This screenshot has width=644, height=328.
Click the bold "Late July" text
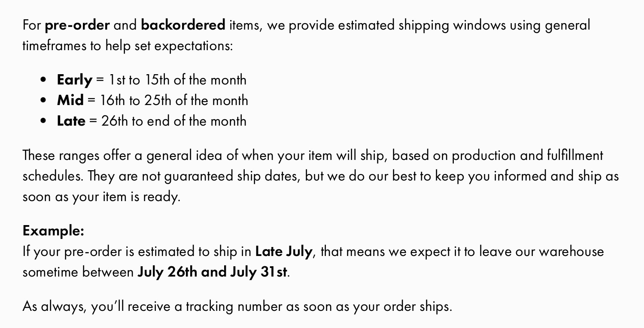click(283, 251)
